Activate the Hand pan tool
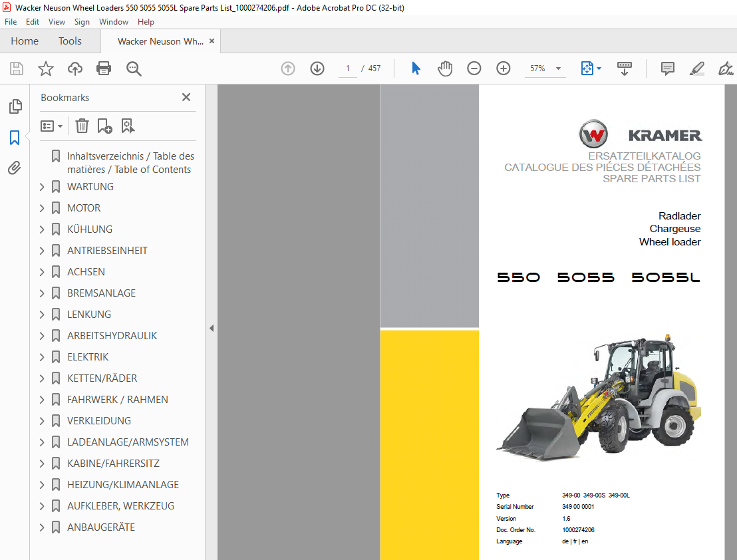 click(445, 69)
